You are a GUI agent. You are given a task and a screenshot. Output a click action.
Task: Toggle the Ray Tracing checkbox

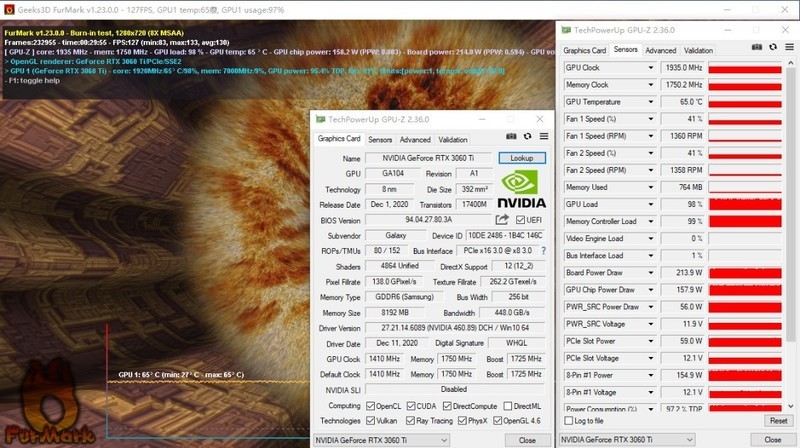pyautogui.click(x=410, y=421)
